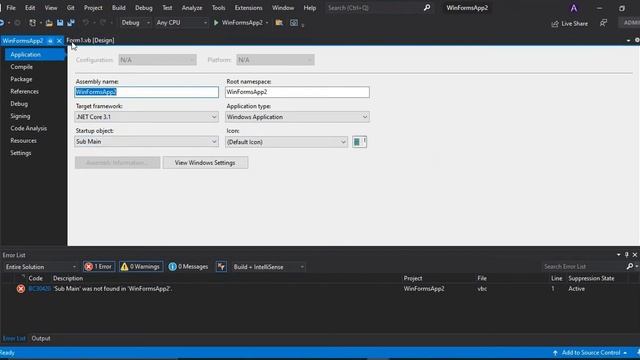Pin the Error List panel
Screen dimensions: 640x360
627,255
